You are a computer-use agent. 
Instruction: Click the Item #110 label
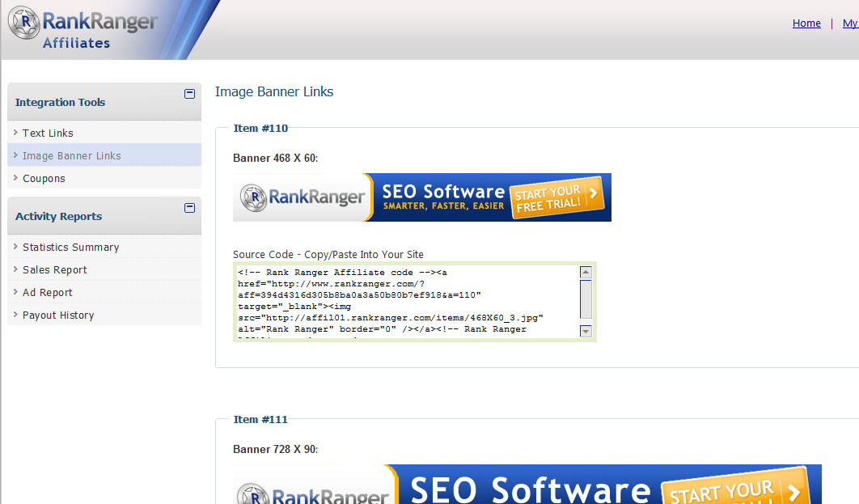(260, 128)
